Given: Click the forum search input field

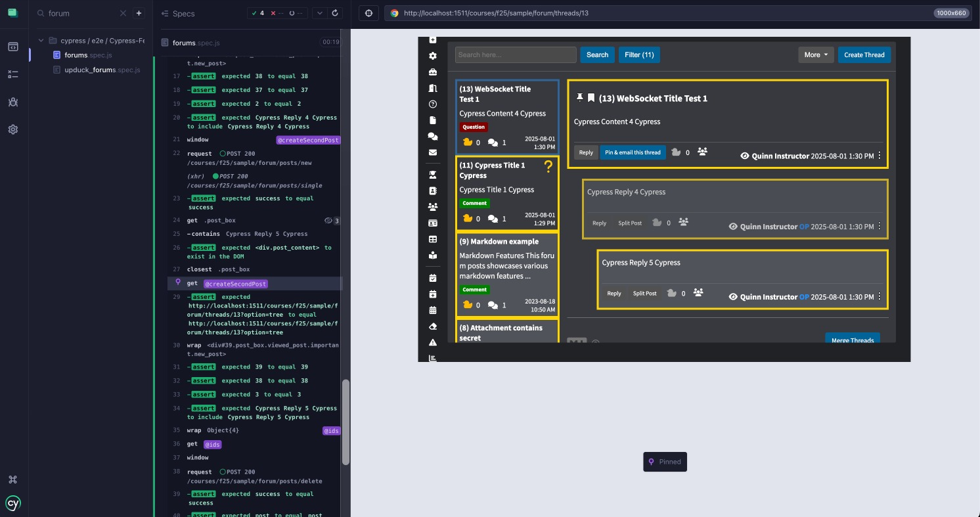Looking at the screenshot, I should point(516,55).
